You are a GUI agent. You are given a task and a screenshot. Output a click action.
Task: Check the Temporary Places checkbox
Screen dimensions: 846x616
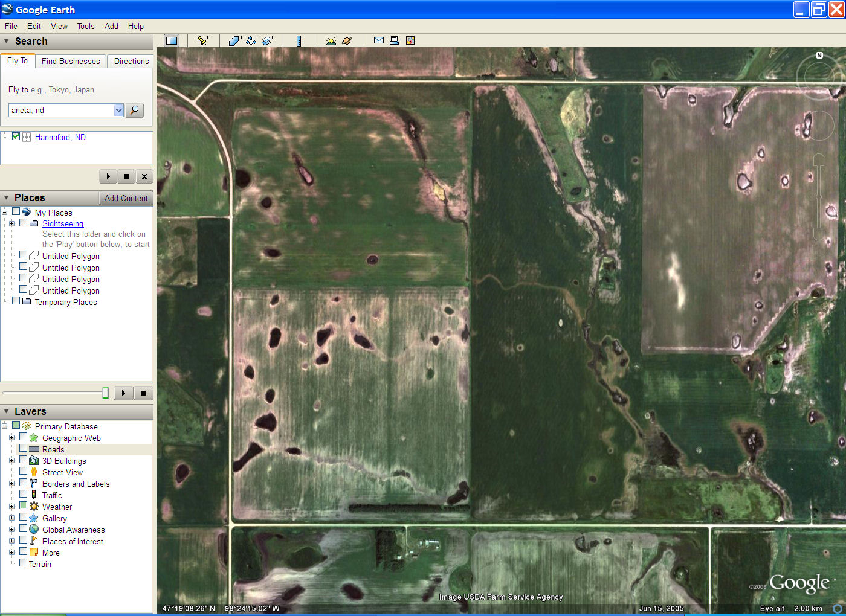(16, 301)
